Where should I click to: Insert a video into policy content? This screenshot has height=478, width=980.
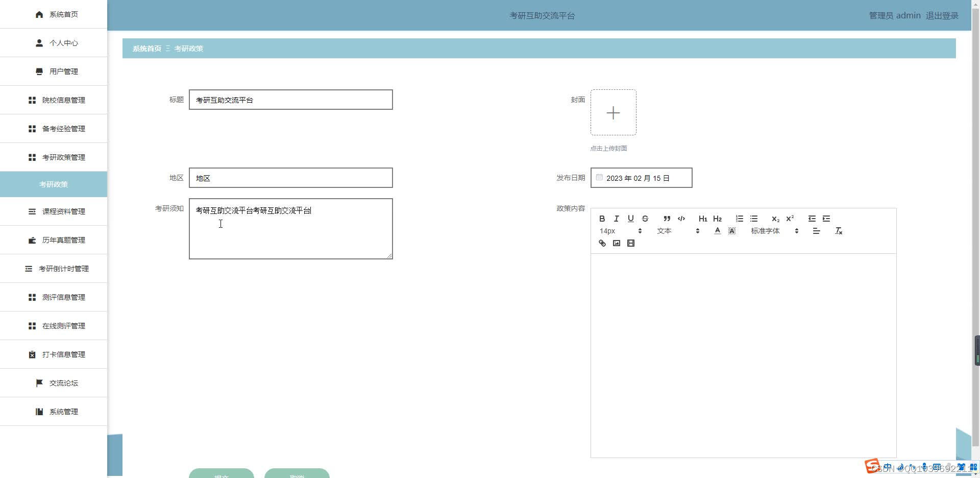pyautogui.click(x=630, y=243)
